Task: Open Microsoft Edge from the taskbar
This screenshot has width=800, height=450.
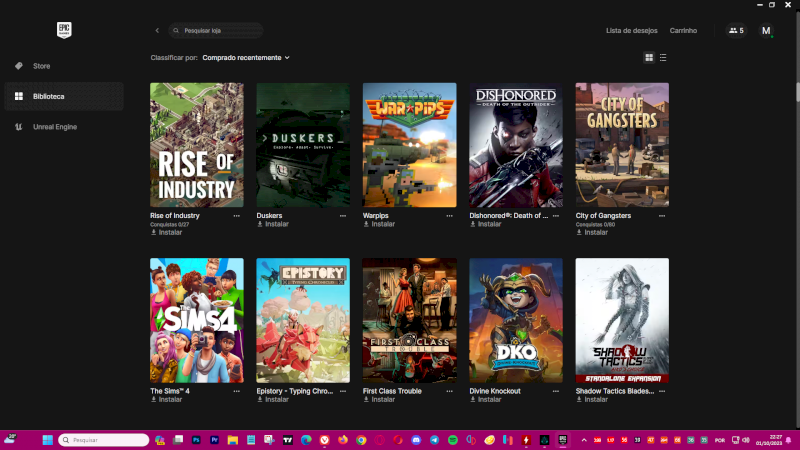Action: pyautogui.click(x=306, y=440)
